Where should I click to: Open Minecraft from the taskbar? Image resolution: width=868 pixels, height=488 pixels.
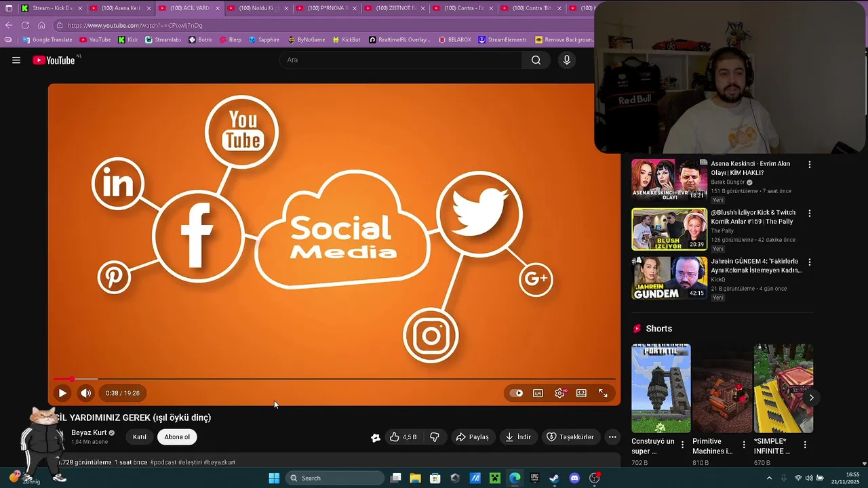pyautogui.click(x=495, y=478)
